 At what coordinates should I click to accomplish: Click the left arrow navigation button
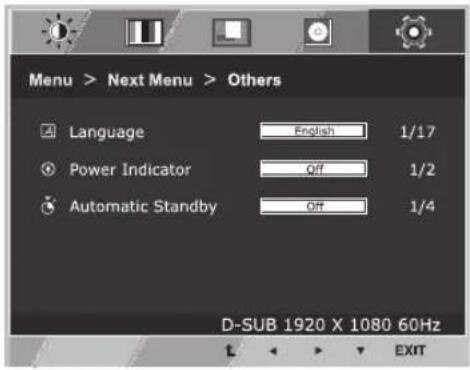pyautogui.click(x=274, y=351)
